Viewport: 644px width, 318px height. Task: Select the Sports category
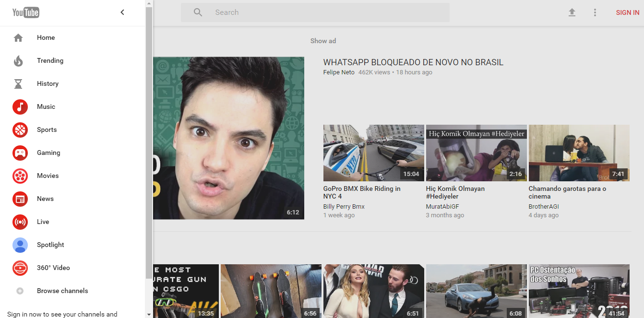[x=47, y=130]
